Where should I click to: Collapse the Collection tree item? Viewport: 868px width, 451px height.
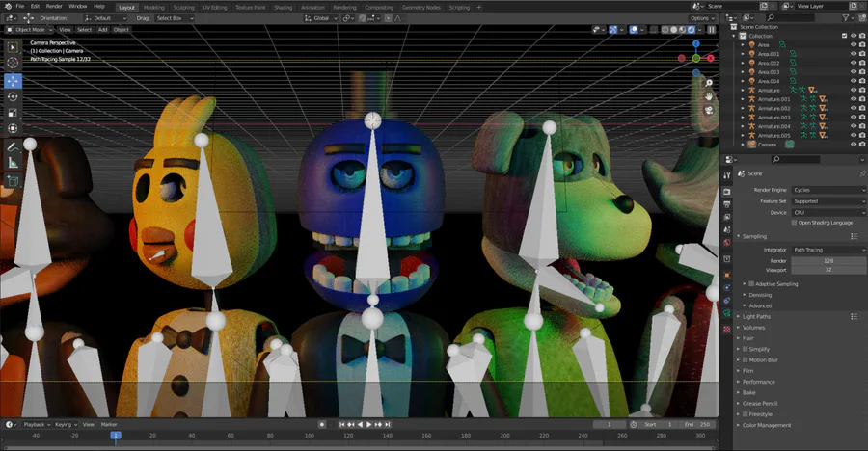point(734,36)
